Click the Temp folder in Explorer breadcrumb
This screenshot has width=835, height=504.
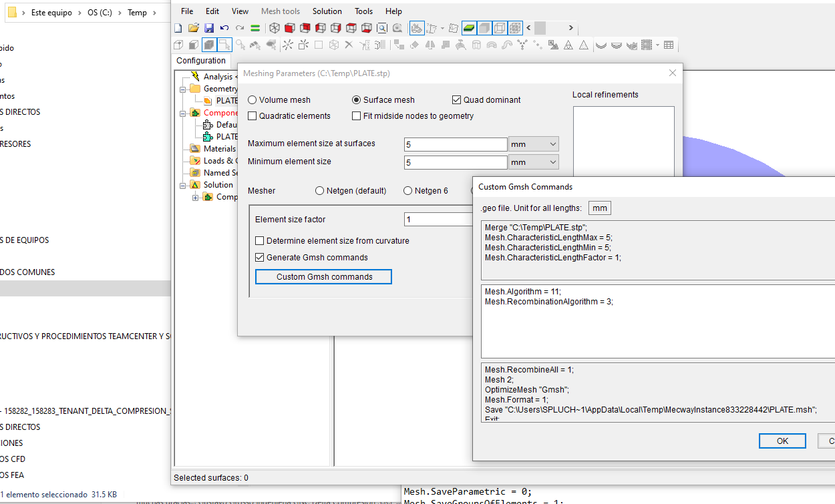click(137, 13)
